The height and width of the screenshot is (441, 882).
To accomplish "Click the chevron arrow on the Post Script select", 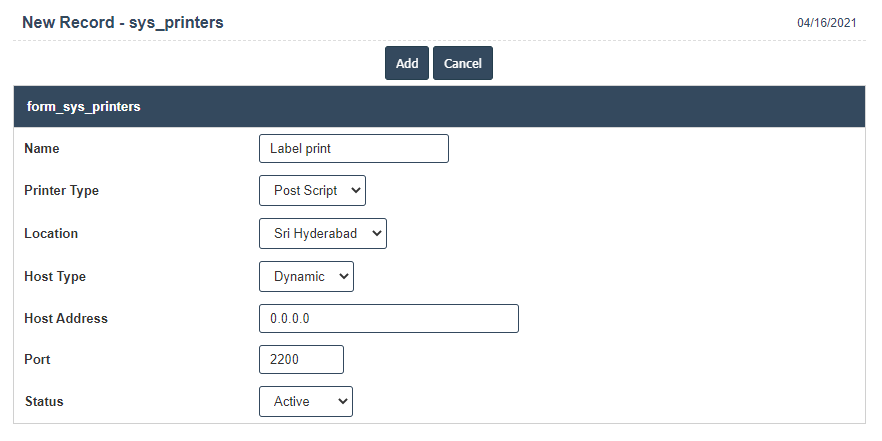I will pyautogui.click(x=357, y=191).
